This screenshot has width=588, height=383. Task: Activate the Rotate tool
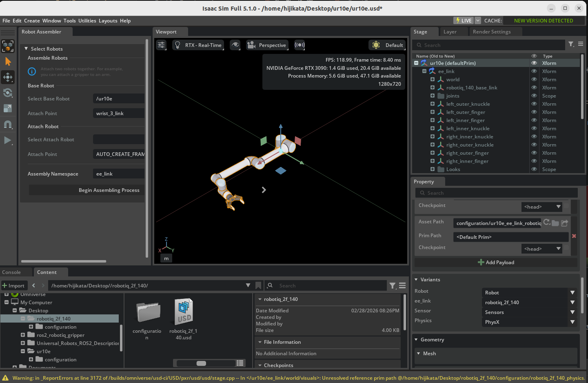pos(8,93)
